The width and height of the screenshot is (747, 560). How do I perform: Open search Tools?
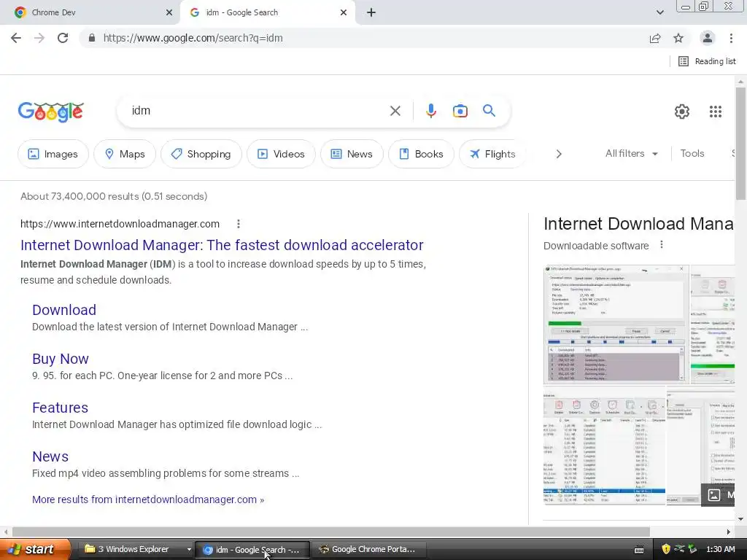click(x=692, y=153)
